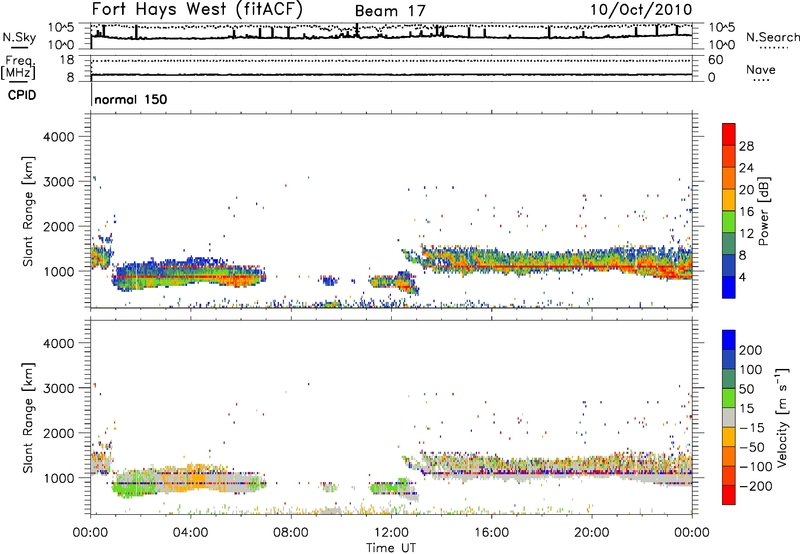The image size is (800, 554).
Task: Click the "16:00" time tick label
Action: point(491,533)
